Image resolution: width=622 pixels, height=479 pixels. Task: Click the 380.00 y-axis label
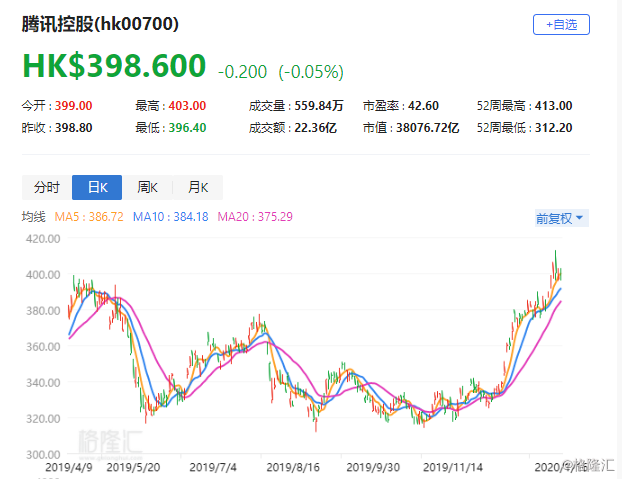43,311
